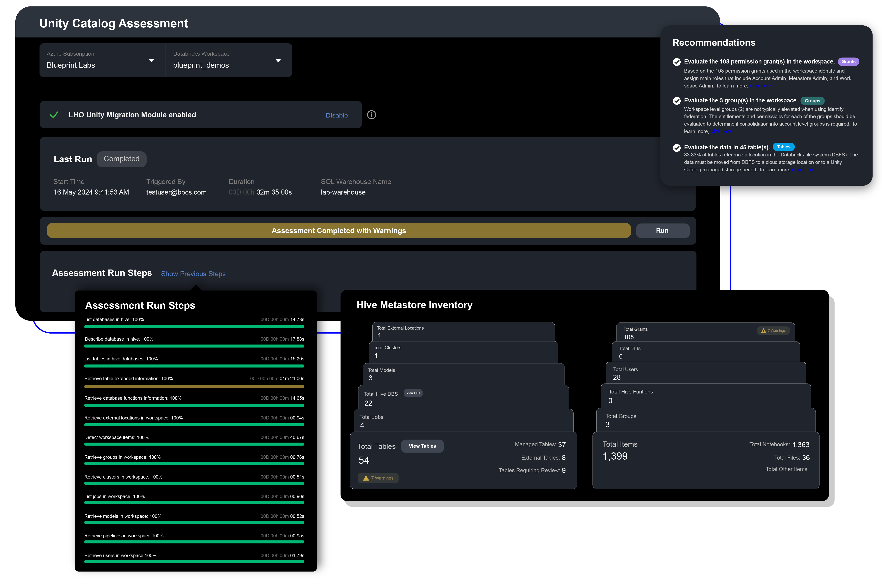Click 'Retrieve pipelines in workspace:100%' step
This screenshot has width=882, height=588.
pyautogui.click(x=124, y=536)
